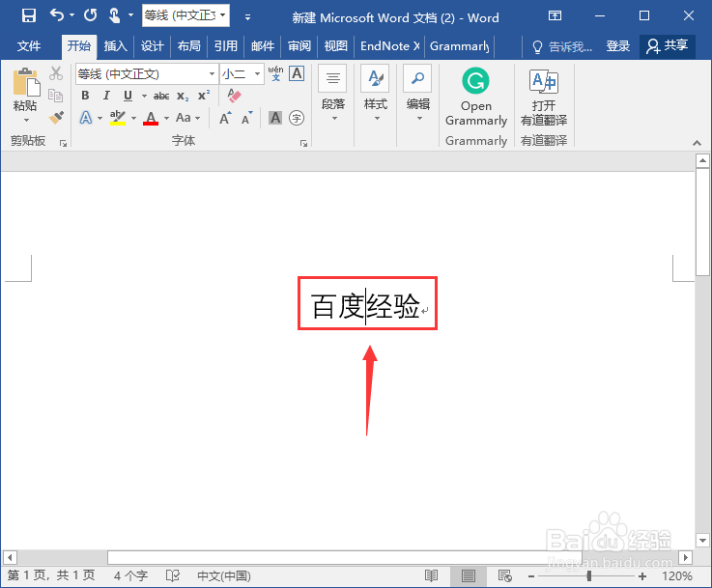Open the font size 小二 dropdown
The height and width of the screenshot is (588, 712).
257,73
